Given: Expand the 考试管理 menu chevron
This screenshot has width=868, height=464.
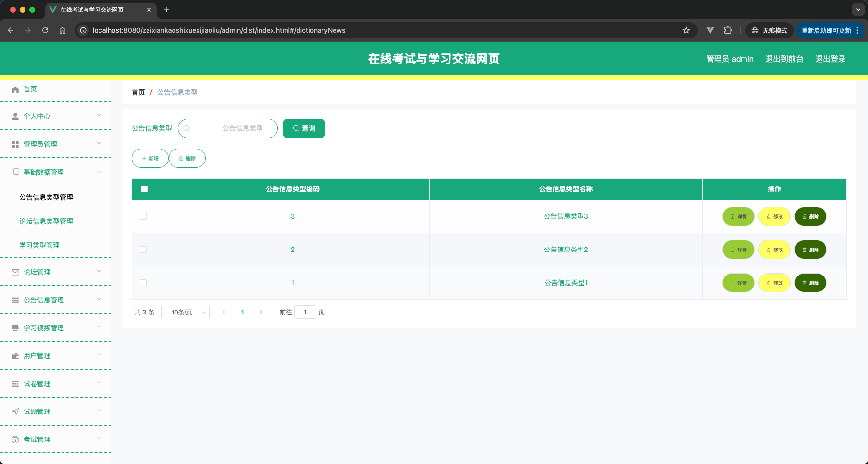Looking at the screenshot, I should [99, 439].
